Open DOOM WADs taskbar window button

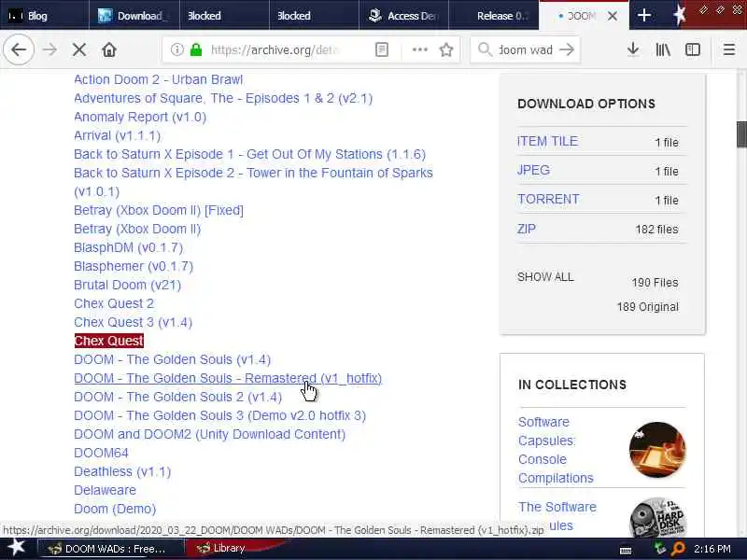(x=110, y=549)
